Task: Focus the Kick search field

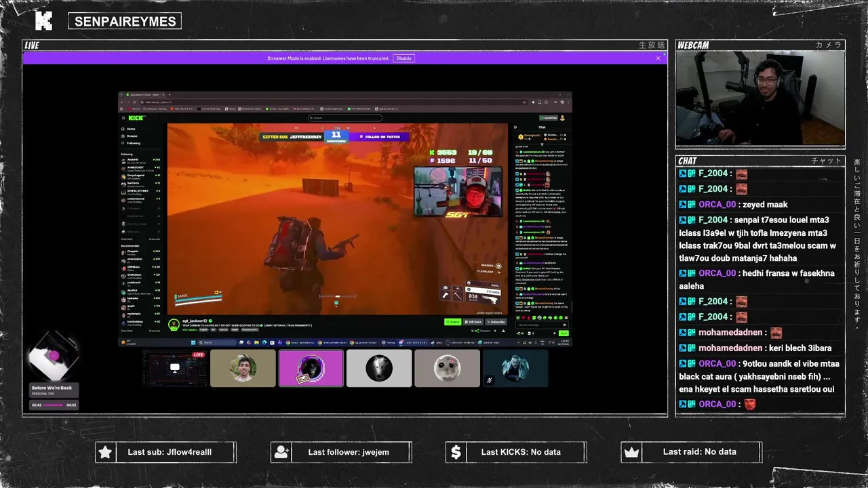Action: pyautogui.click(x=345, y=118)
